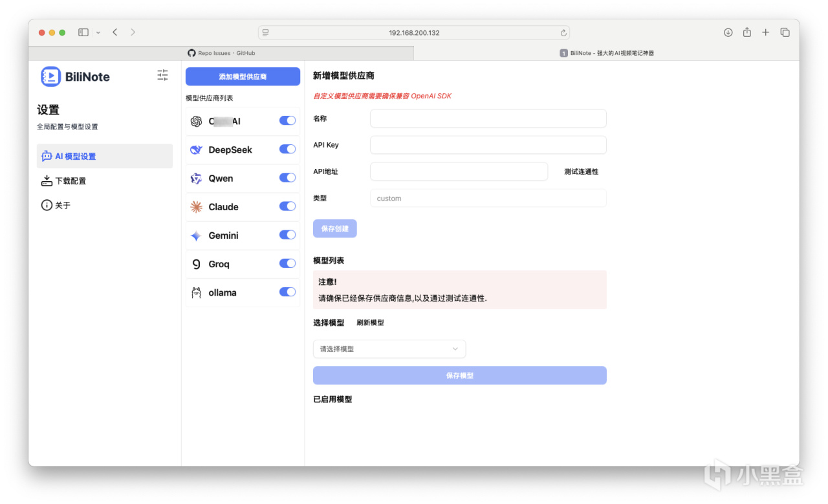
Task: Select the Claude provider name
Action: 223,207
